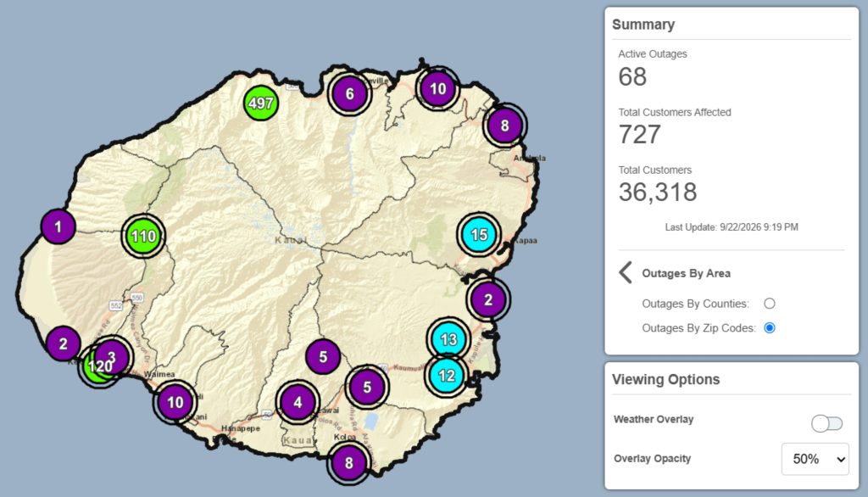Screen dimensions: 868x497
Task: Click the Active Outages count 68
Action: click(632, 76)
